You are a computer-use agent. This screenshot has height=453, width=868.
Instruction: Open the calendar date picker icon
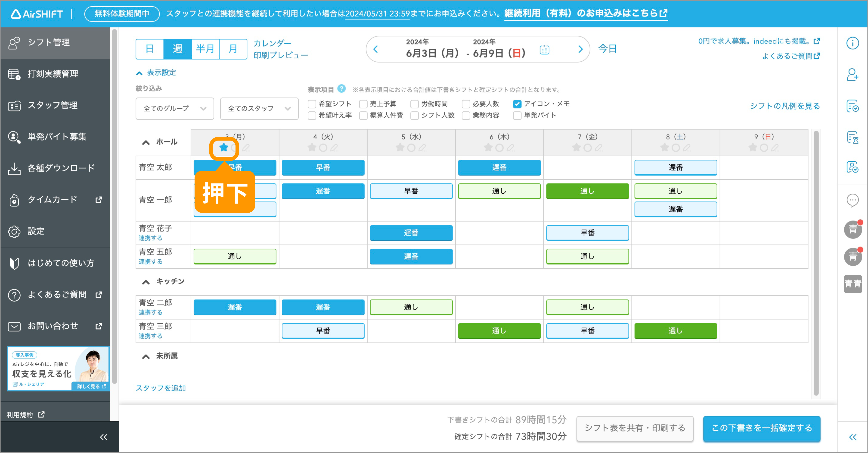point(544,50)
